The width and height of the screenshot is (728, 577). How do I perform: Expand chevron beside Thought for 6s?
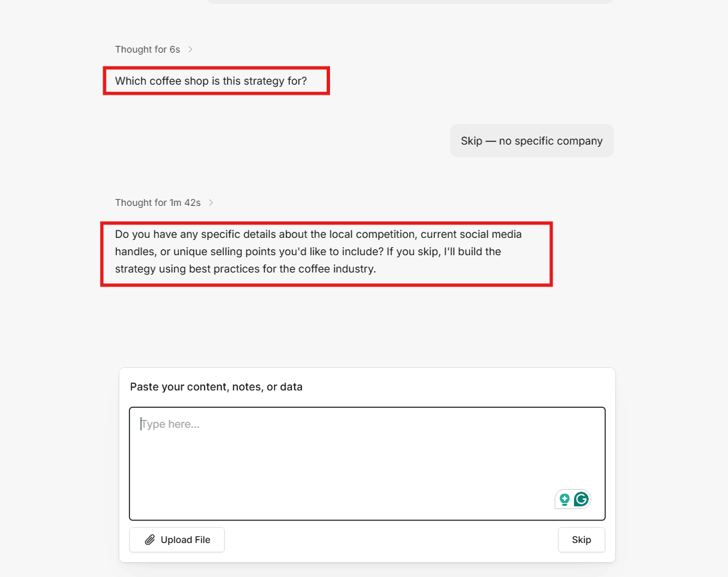point(190,49)
